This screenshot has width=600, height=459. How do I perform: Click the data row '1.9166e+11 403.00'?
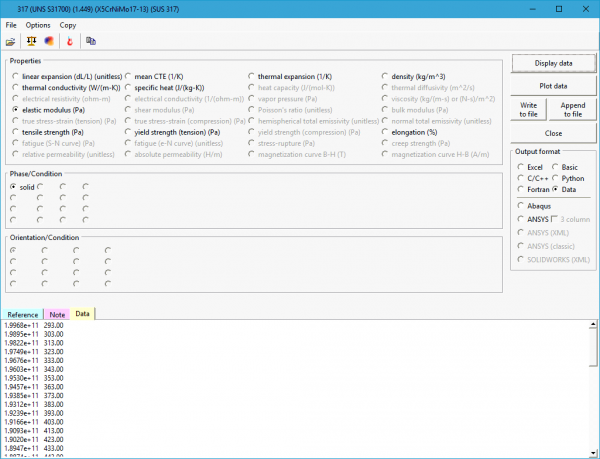point(34,422)
